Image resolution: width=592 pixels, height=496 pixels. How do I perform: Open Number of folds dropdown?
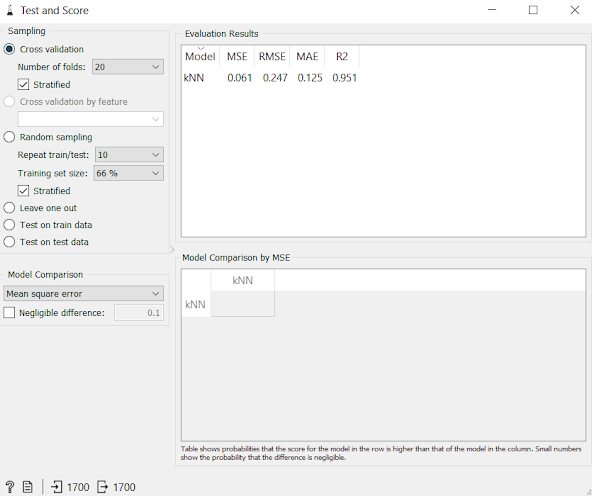pyautogui.click(x=128, y=67)
